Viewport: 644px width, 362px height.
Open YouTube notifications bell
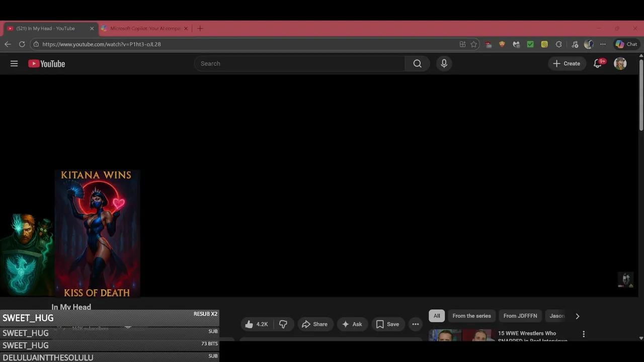[x=598, y=63]
